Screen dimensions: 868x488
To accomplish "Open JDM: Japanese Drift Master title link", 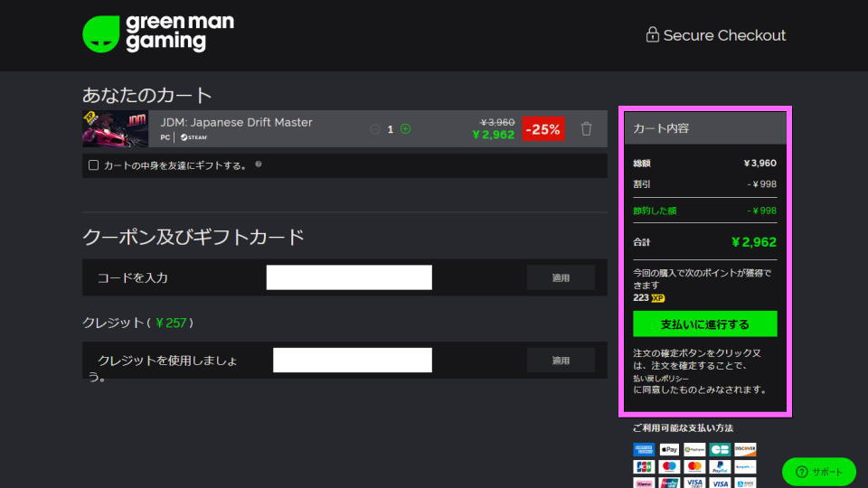I will coord(236,122).
